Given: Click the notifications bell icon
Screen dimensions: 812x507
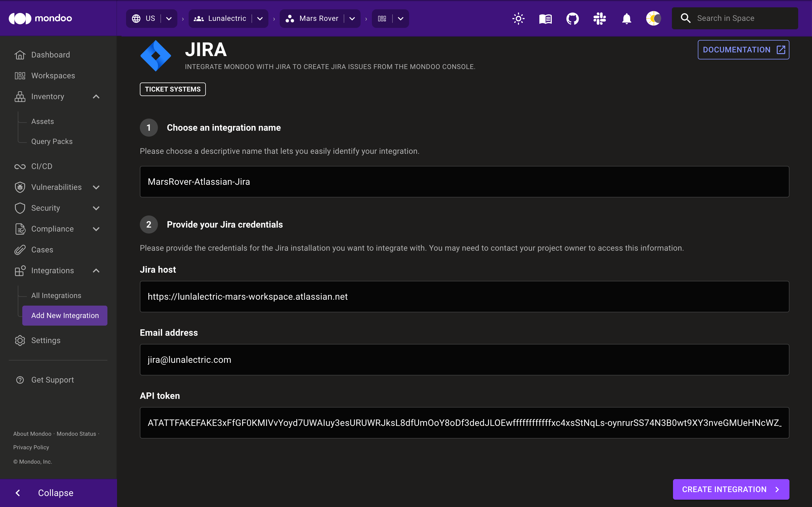Looking at the screenshot, I should (626, 18).
